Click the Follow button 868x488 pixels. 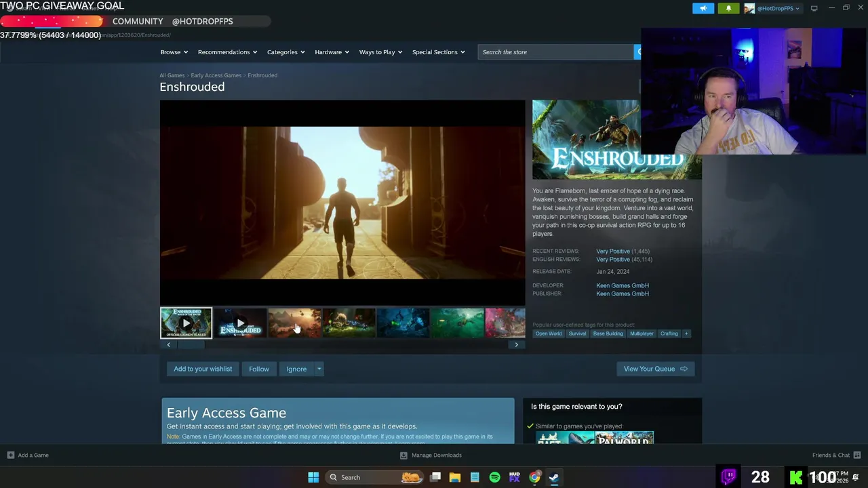point(259,369)
